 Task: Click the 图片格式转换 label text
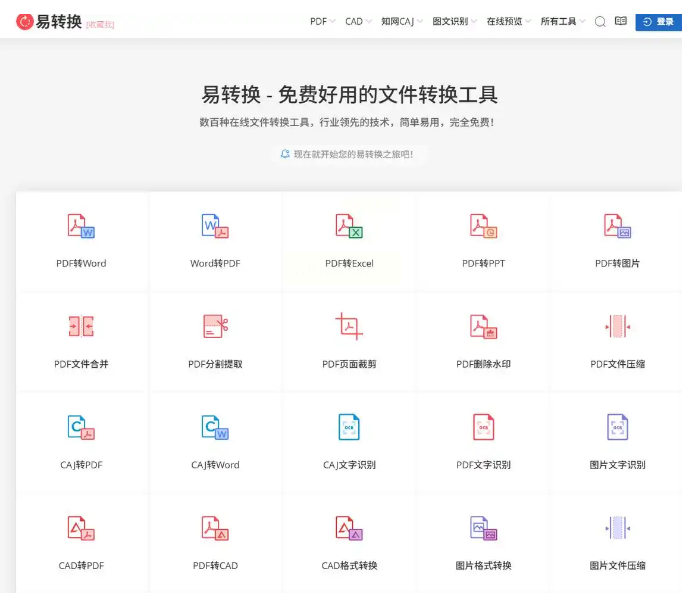pyautogui.click(x=483, y=566)
